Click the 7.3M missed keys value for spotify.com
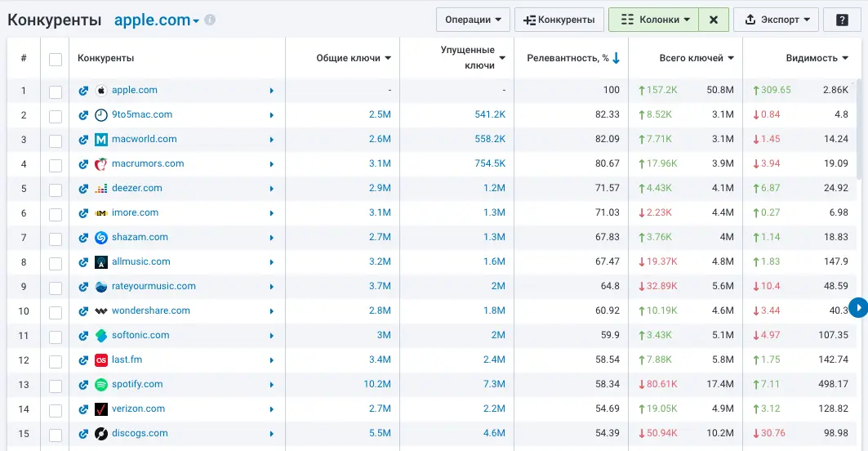The width and height of the screenshot is (868, 451). (x=492, y=384)
